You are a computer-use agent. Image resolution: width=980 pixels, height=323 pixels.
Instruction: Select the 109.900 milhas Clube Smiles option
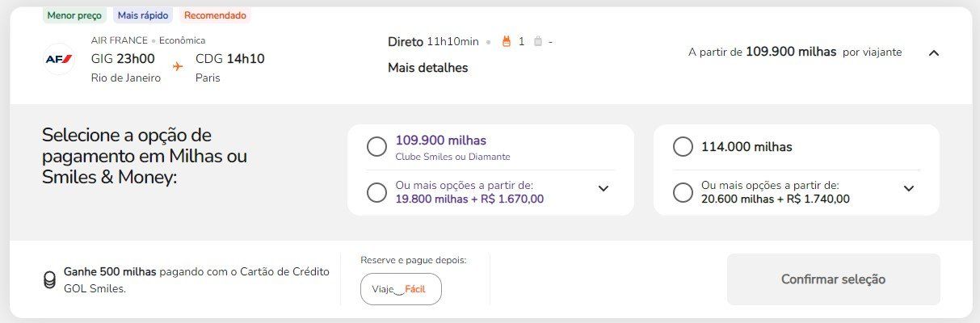pyautogui.click(x=376, y=147)
